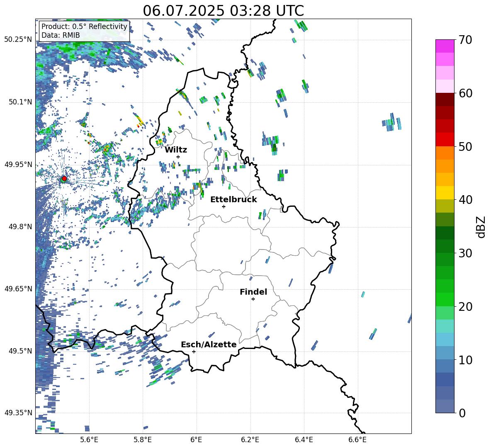Click the 49.5°N latitude label
Screen dimensions: 491x448
click(20, 351)
